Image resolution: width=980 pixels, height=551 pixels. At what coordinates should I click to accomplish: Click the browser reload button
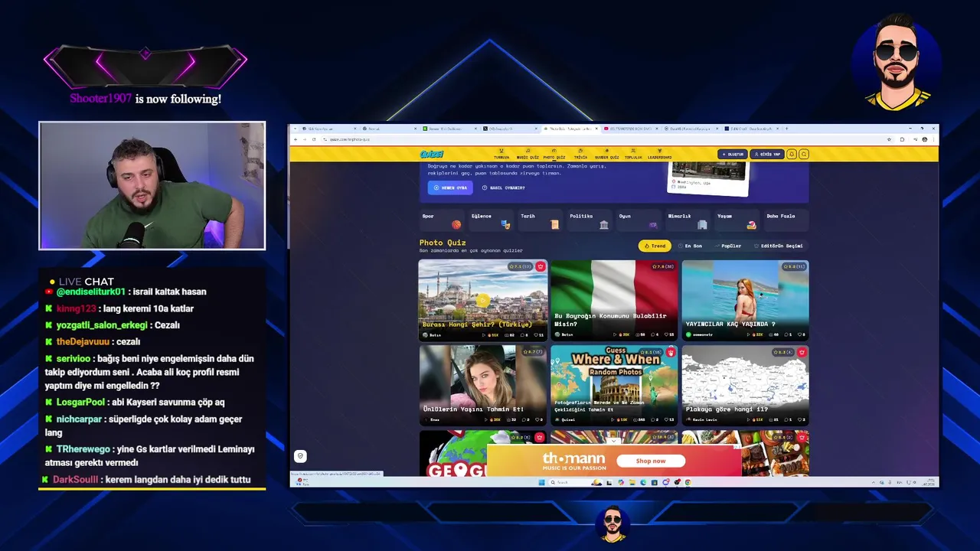(314, 139)
